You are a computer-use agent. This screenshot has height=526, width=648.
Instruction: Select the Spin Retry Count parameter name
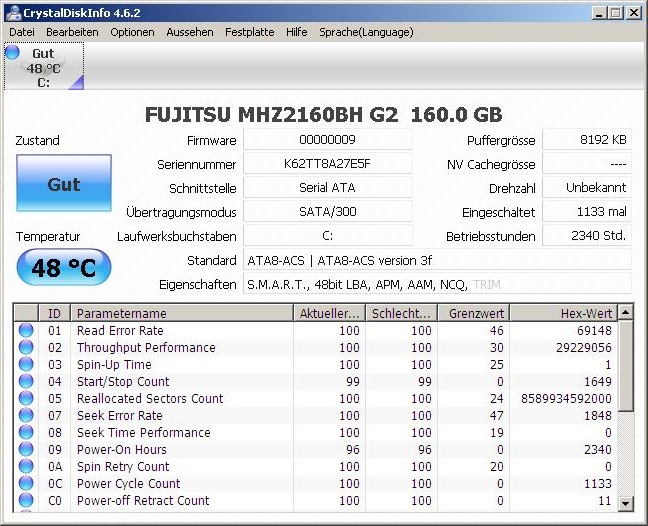point(123,466)
